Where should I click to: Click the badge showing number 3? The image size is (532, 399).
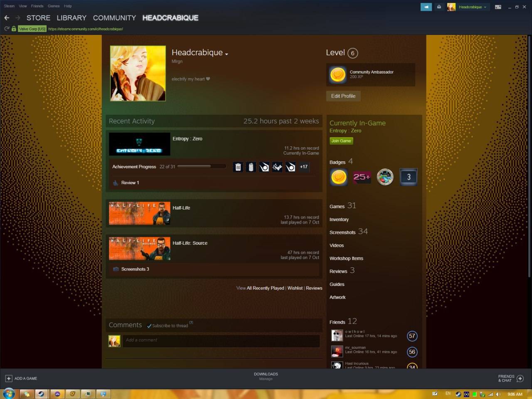click(409, 177)
